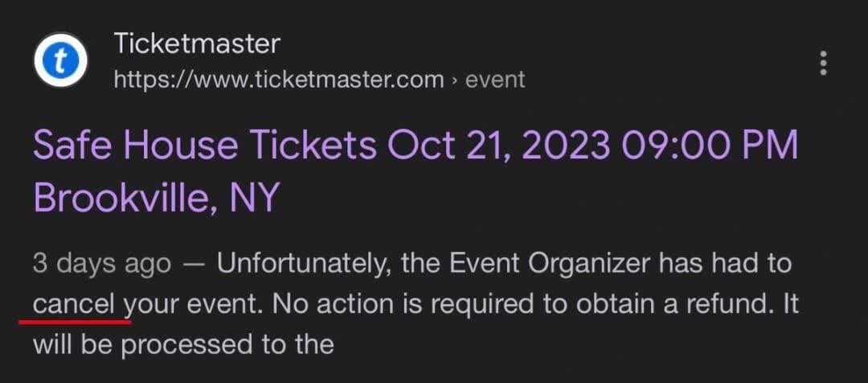Click the '3 days ago' timestamp
868x383 pixels.
click(101, 264)
